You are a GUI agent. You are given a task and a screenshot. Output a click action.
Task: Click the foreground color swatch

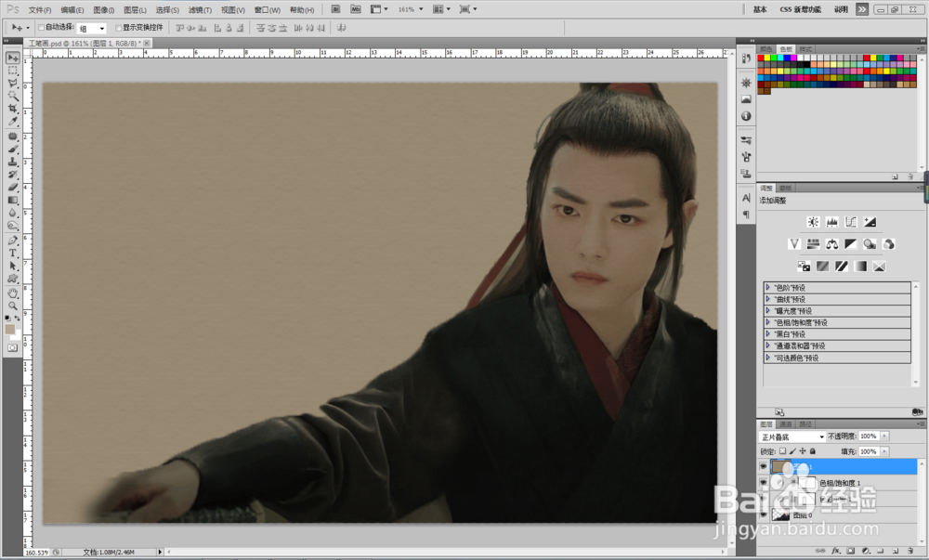tap(10, 329)
